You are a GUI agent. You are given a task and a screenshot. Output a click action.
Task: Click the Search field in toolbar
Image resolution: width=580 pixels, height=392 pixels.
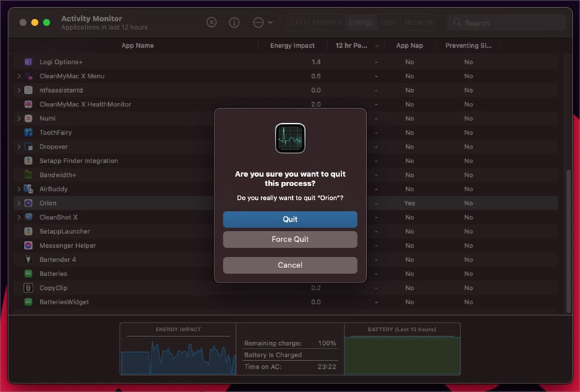tap(505, 23)
